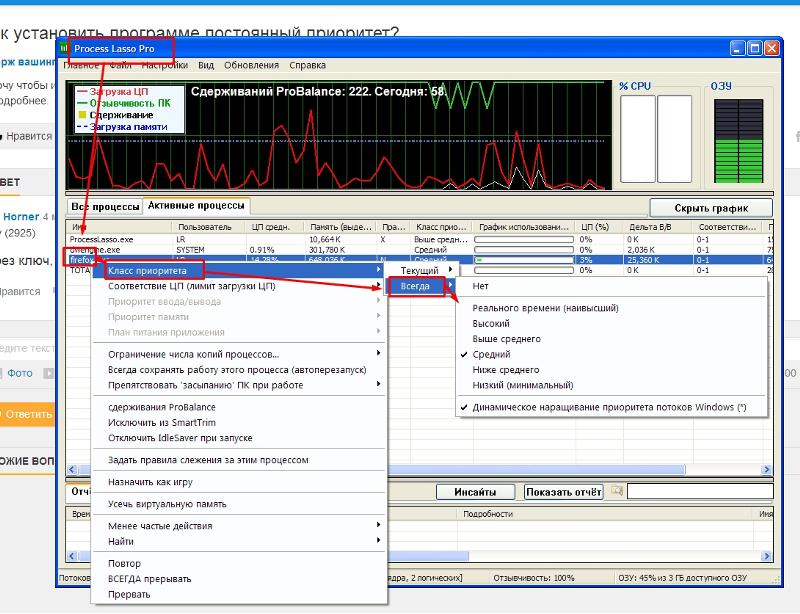
Task: Expand Ограничение числа копий процессов submenu
Action: [x=239, y=354]
